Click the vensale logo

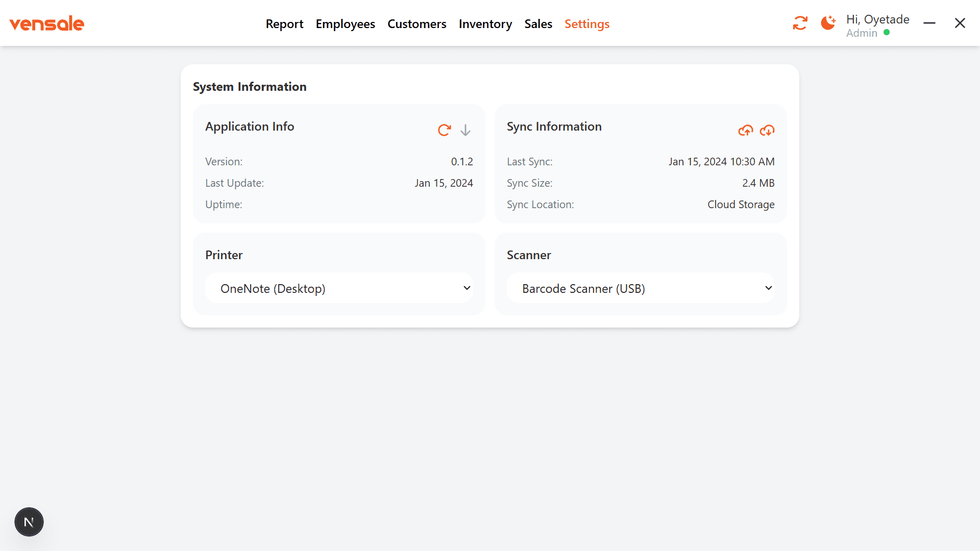click(46, 23)
